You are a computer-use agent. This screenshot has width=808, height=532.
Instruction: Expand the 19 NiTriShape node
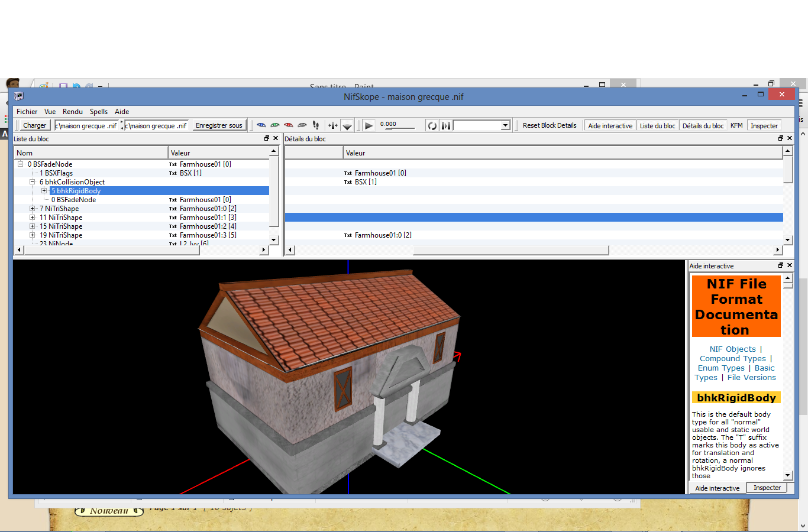(x=32, y=235)
